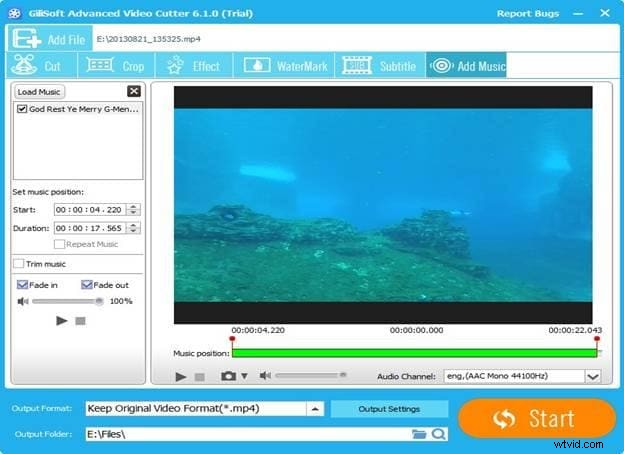Screen dimensions: 624x454
Task: Play the video preview
Action: tap(181, 376)
